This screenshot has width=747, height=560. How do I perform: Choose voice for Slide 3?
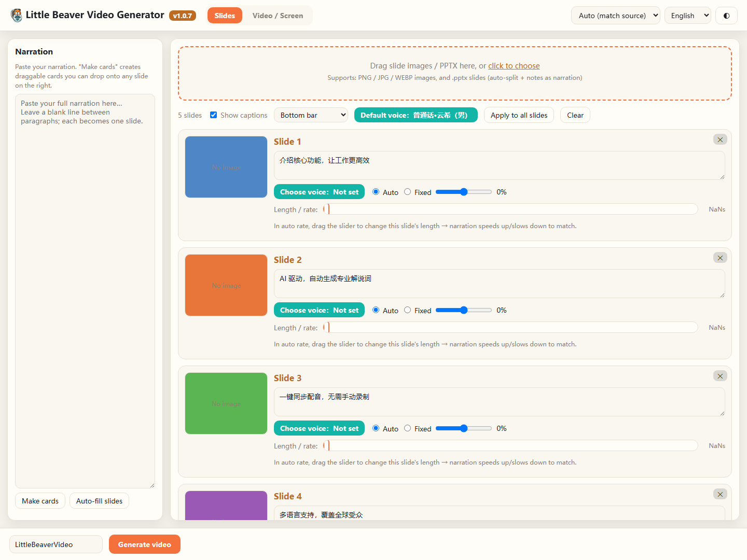319,428
